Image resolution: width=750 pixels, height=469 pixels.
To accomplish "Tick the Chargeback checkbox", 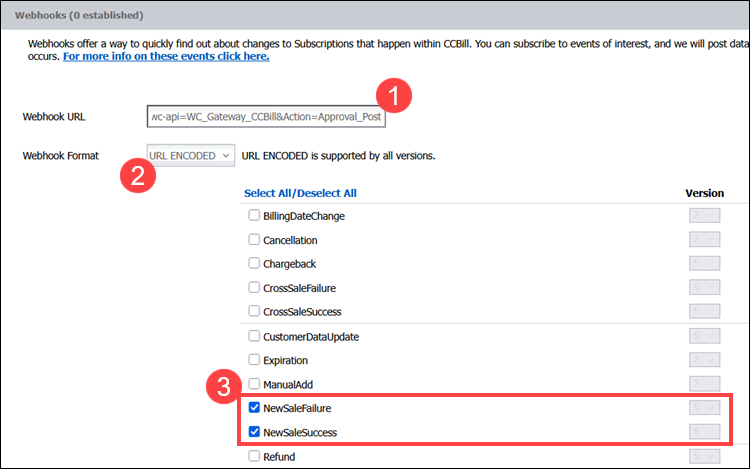I will [x=254, y=263].
